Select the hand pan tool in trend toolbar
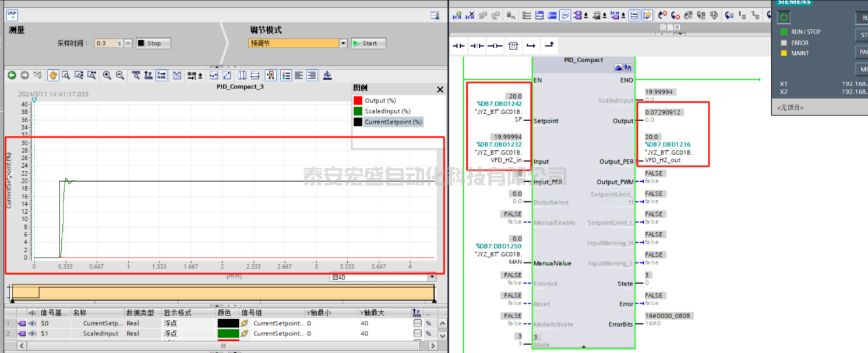868x353 pixels. [53, 75]
